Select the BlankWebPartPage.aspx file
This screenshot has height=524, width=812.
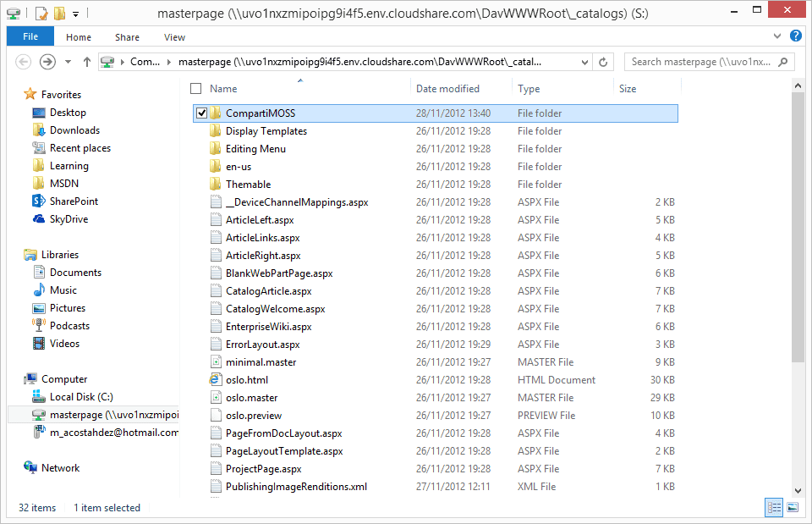(x=279, y=273)
